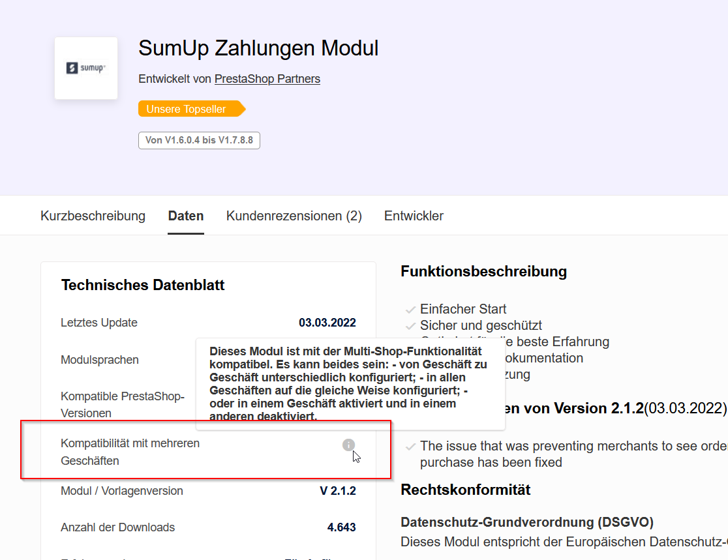Click the multi-shop tooltip text box
This screenshot has width=728, height=560.
pos(350,384)
